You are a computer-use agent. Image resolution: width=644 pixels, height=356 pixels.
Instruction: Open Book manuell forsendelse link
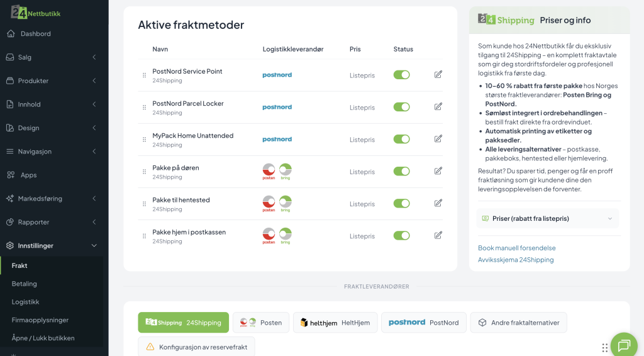517,248
